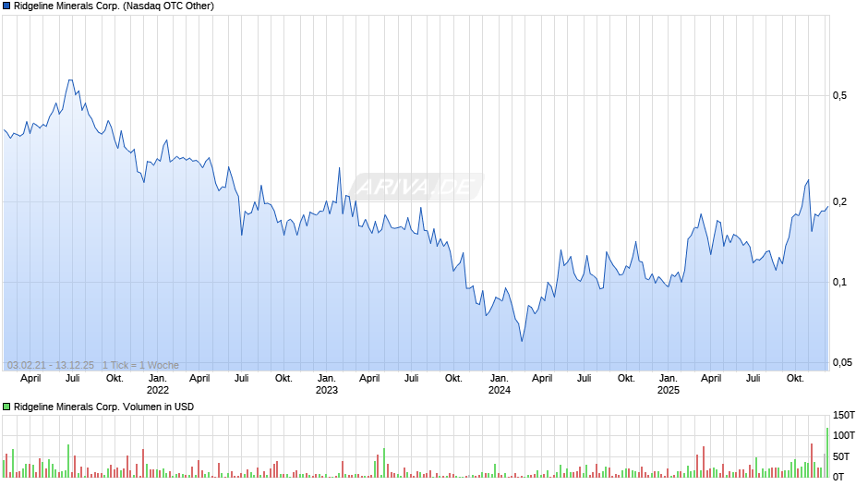
Task: Click the 150T volume axis label
Action: point(844,415)
